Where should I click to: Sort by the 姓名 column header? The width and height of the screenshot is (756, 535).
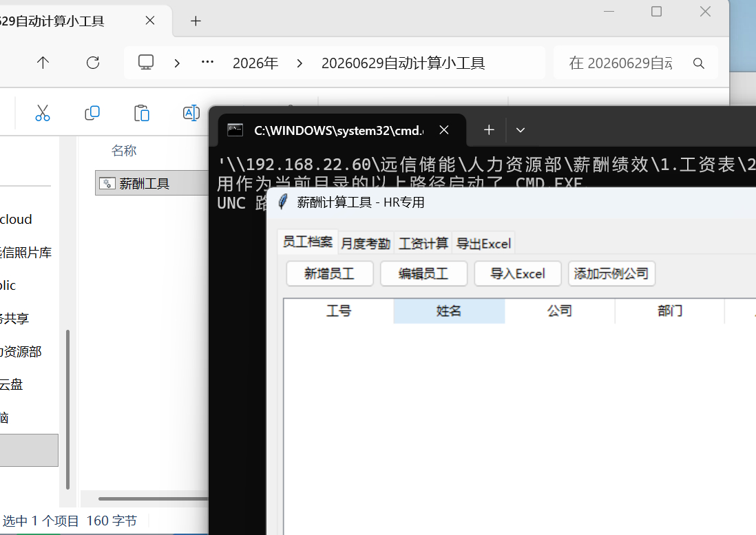coord(449,311)
